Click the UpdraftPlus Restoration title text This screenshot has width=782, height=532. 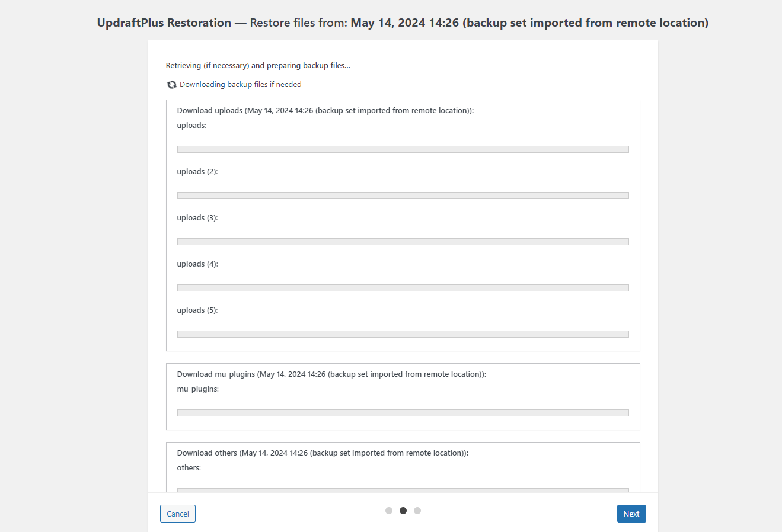[164, 23]
